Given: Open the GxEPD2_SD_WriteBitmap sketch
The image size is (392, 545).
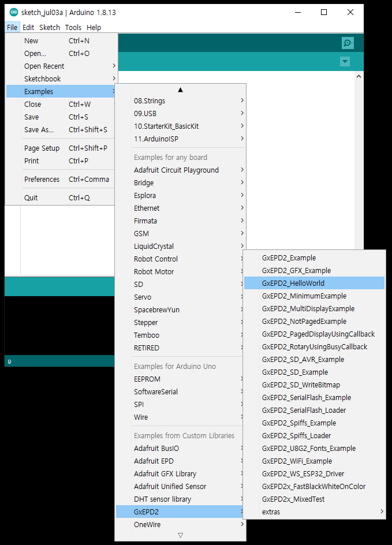Looking at the screenshot, I should (315, 385).
